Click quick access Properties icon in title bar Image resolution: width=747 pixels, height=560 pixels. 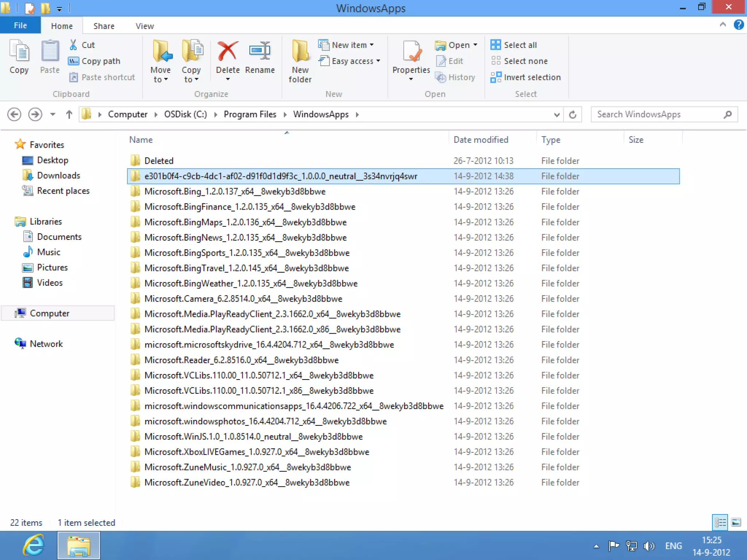pos(29,8)
